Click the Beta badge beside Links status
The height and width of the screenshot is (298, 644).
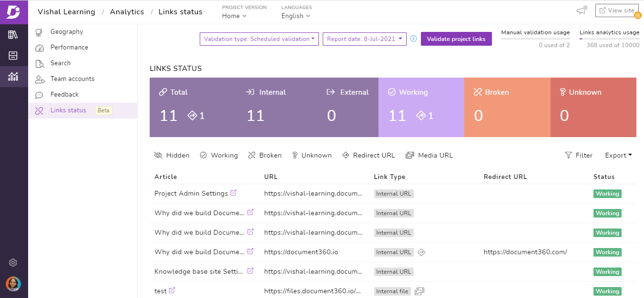[x=103, y=110]
